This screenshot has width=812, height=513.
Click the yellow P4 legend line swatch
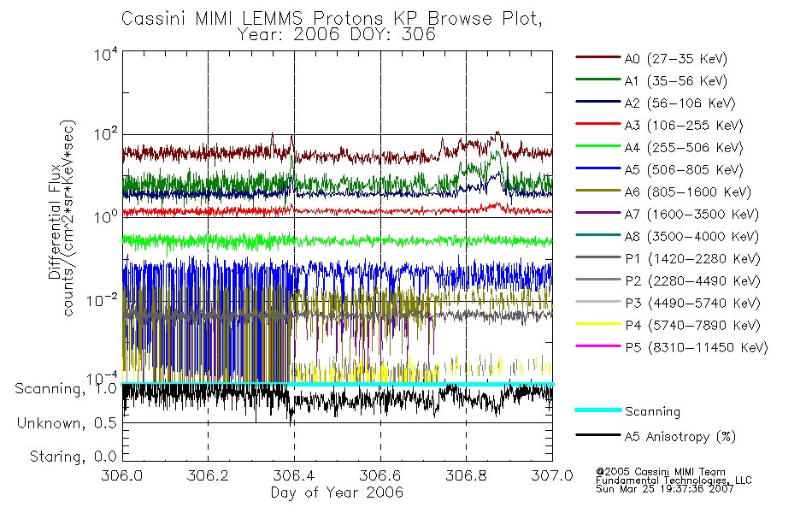click(598, 324)
